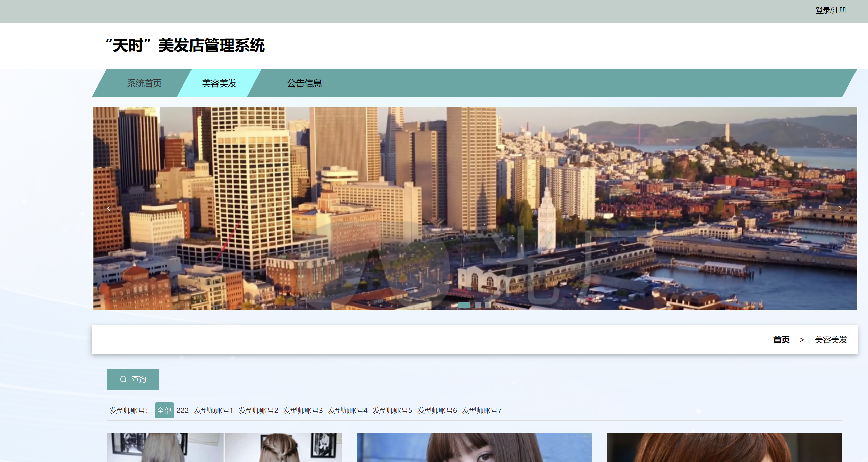Screen dimensions: 868x462
Task: Switch to the 美容美发 tab
Action: 219,83
